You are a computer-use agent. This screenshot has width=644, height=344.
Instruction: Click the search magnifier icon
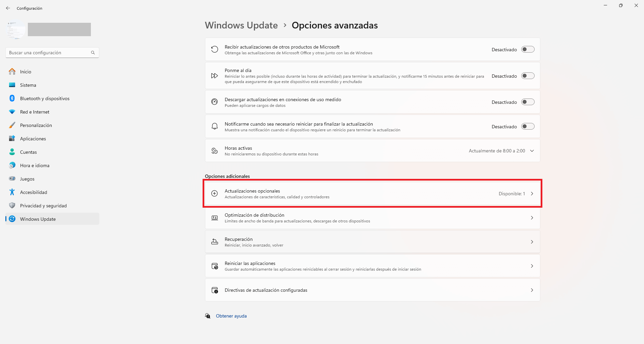click(93, 53)
